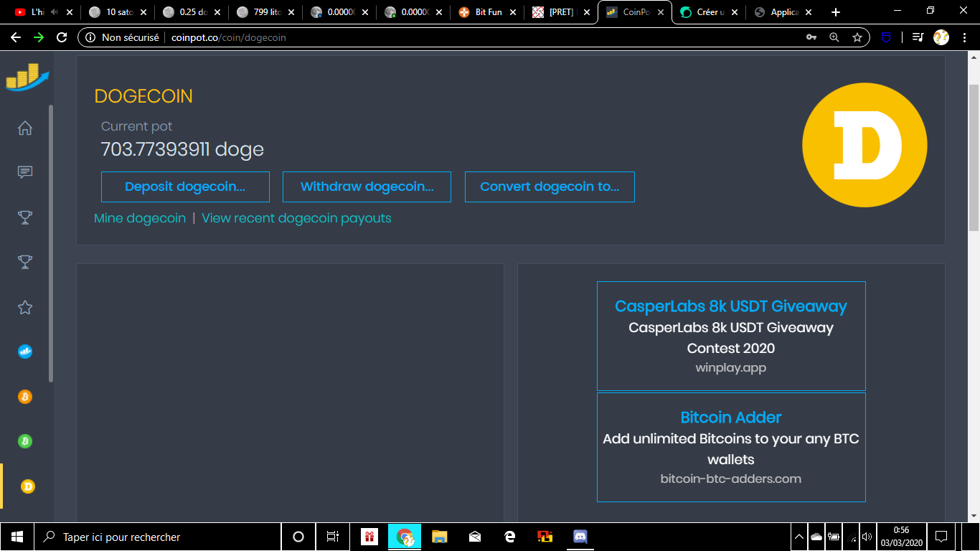980x551 pixels.
Task: Click the sidebar vertical scrollbar
Action: click(x=50, y=242)
